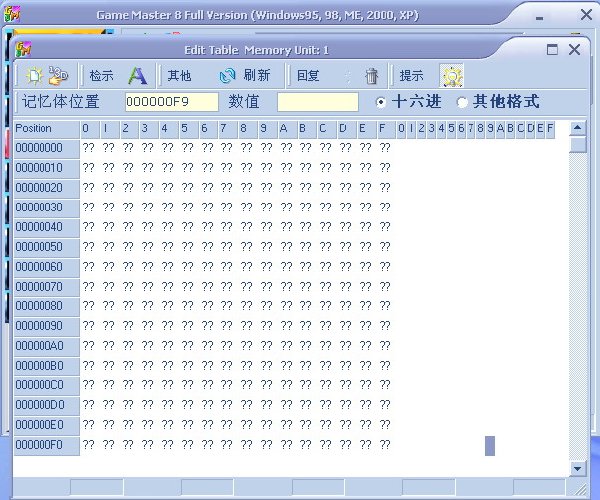Select row header 00000080
600x500 pixels.
click(47, 306)
